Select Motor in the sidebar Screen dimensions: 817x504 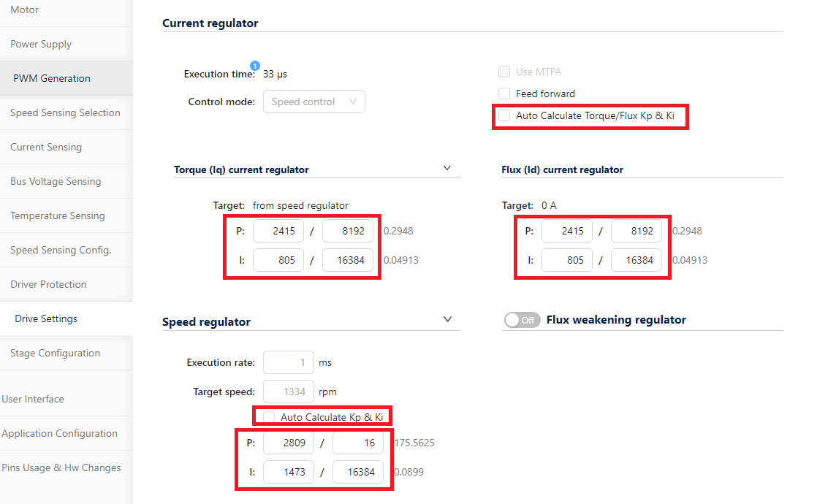(24, 9)
